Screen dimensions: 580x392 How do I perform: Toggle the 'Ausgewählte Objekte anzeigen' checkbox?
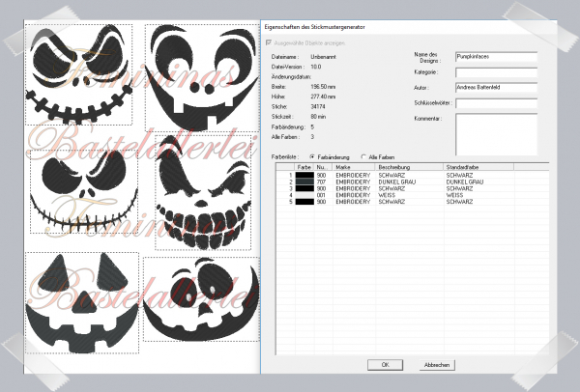pyautogui.click(x=269, y=42)
